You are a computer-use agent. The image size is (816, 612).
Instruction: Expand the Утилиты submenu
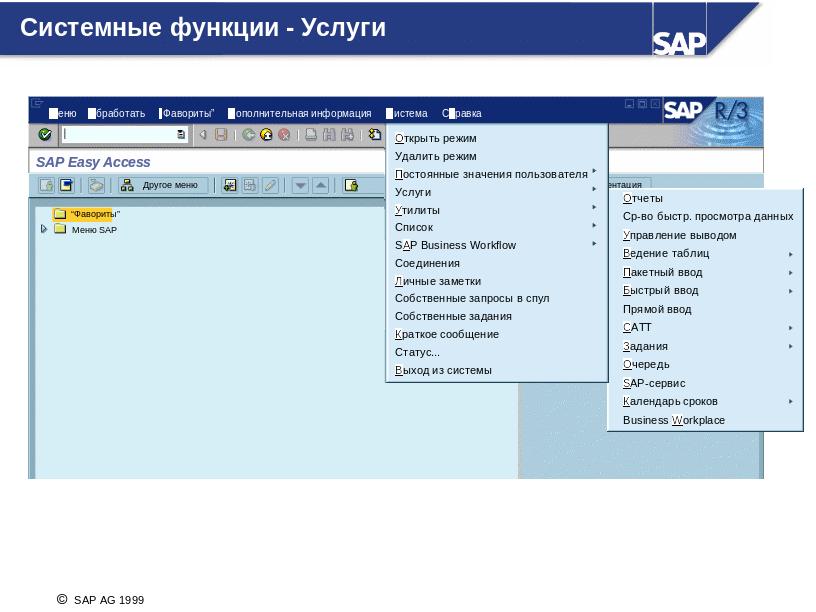pyautogui.click(x=496, y=210)
